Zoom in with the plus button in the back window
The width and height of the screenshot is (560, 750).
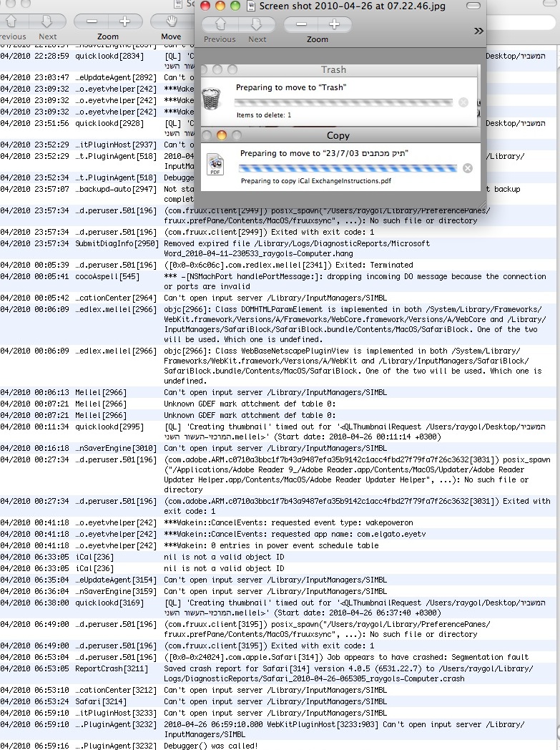coord(125,21)
